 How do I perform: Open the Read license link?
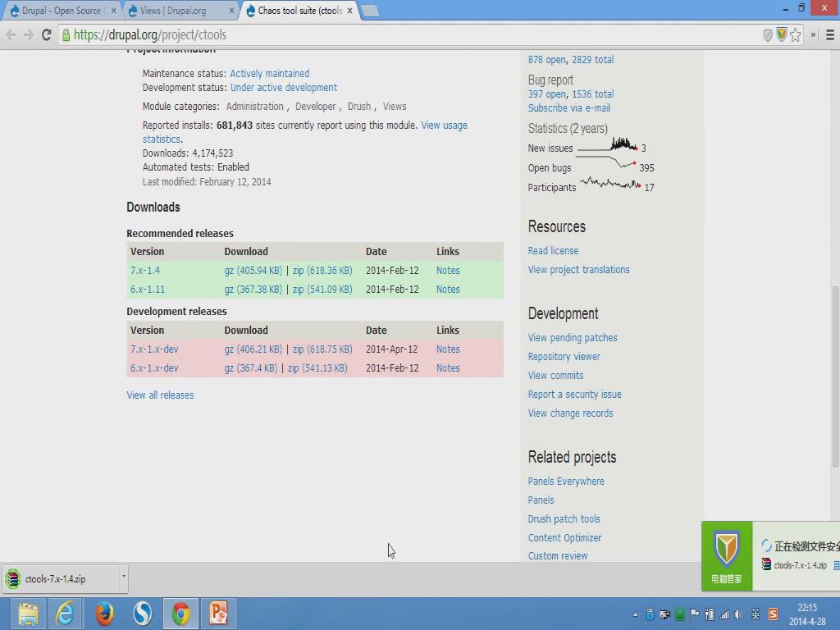coord(553,251)
